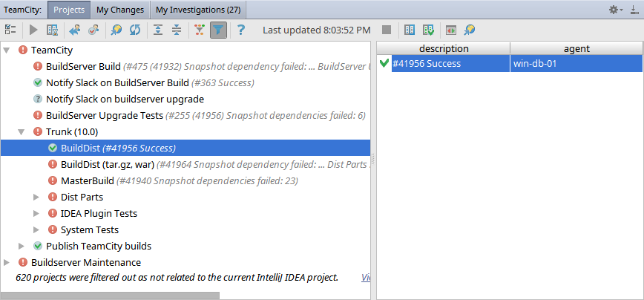
Task: Click red error icon beside MasterBuild
Action: click(x=53, y=181)
